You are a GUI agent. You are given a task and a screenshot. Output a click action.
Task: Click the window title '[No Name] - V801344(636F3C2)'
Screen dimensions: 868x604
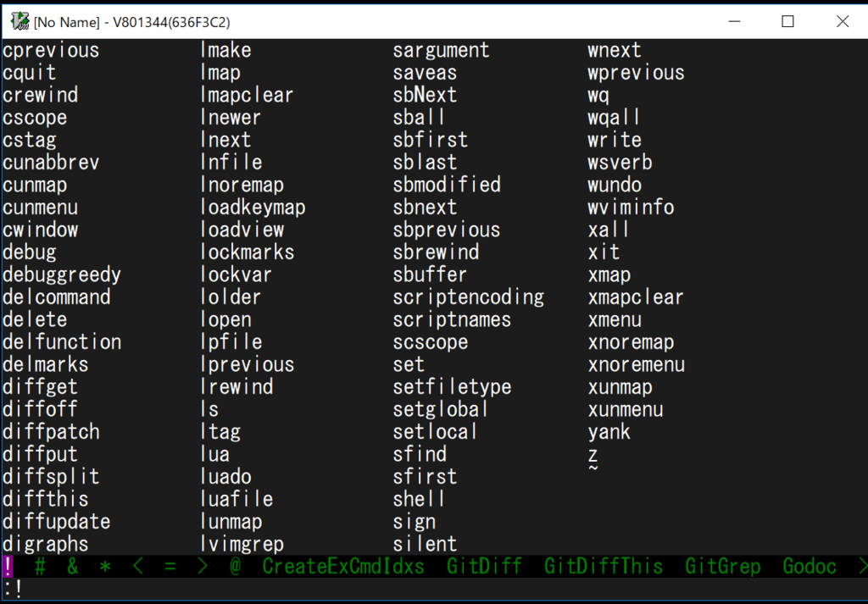(132, 22)
